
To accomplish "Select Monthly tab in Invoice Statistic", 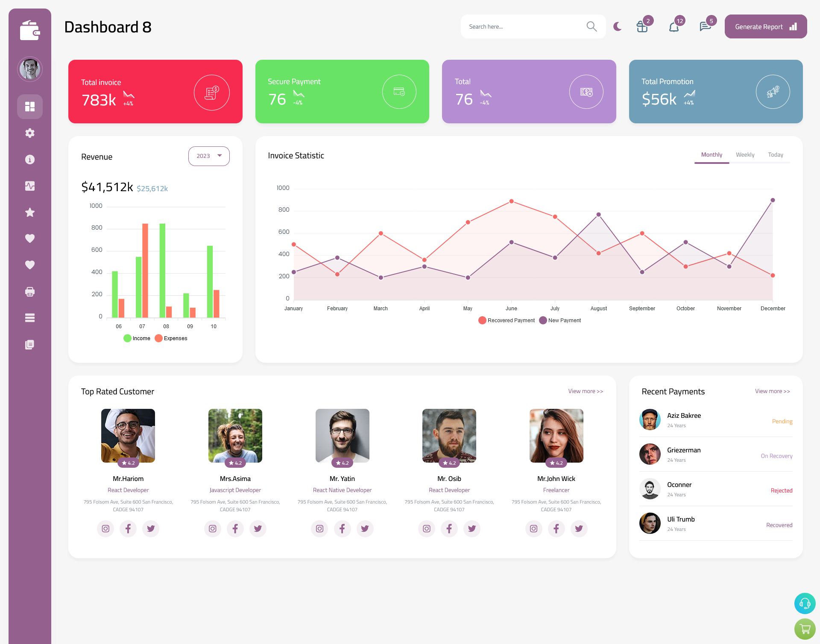I will 711,154.
